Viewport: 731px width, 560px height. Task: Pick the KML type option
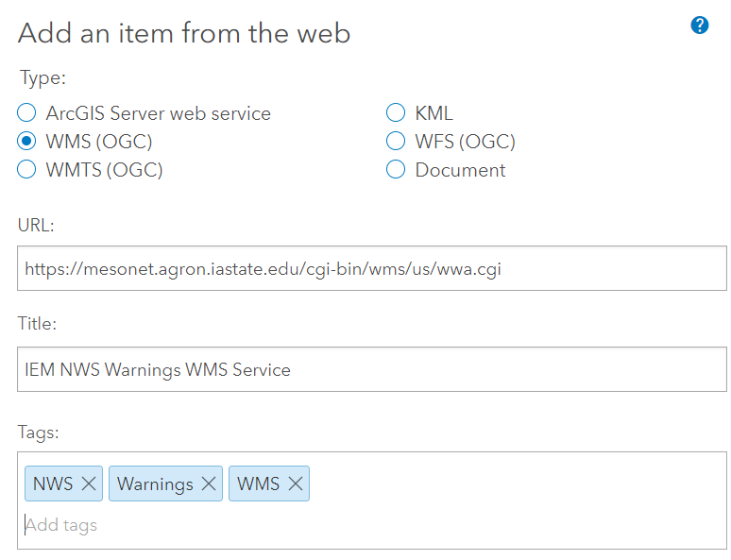point(396,113)
